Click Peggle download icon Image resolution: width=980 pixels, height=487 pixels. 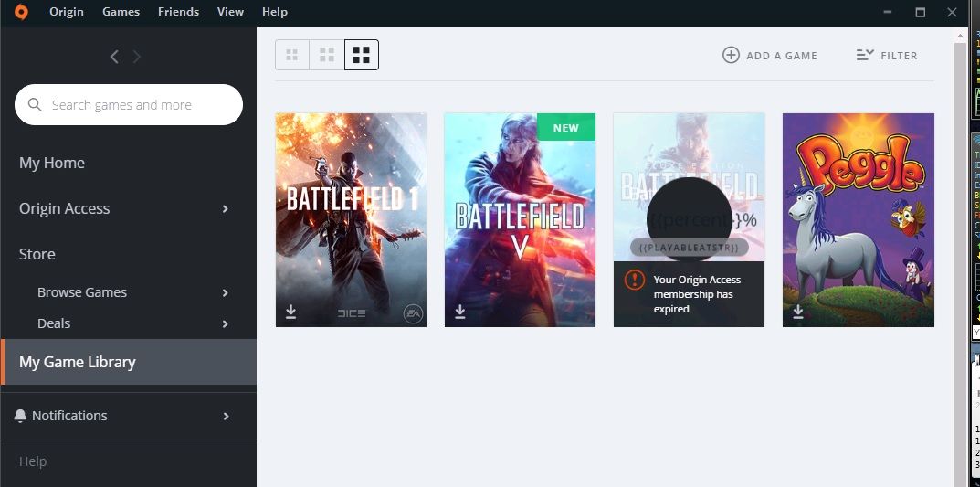point(798,312)
